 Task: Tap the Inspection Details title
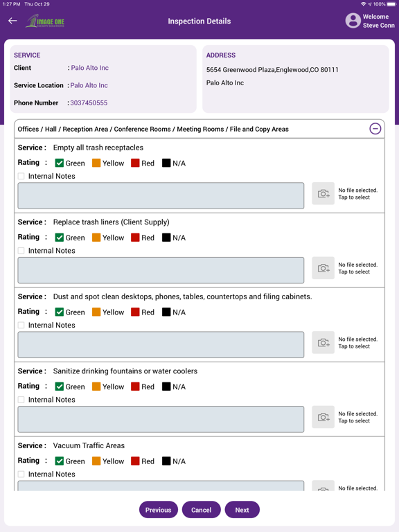(x=199, y=21)
